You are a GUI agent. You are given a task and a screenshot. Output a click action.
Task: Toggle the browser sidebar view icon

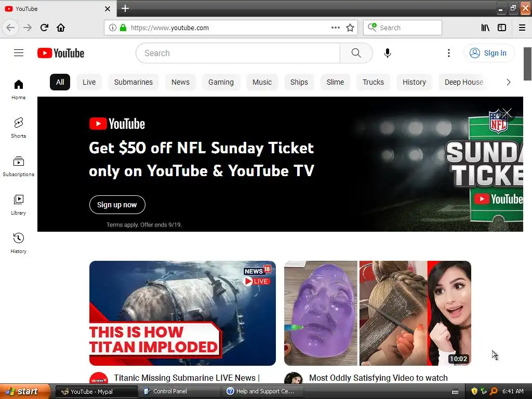coord(501,28)
